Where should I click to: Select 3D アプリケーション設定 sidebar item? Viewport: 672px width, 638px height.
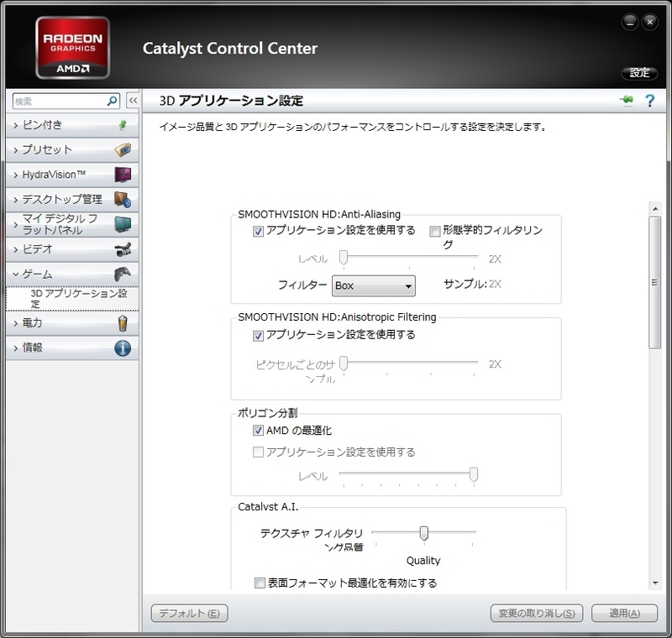click(x=72, y=299)
